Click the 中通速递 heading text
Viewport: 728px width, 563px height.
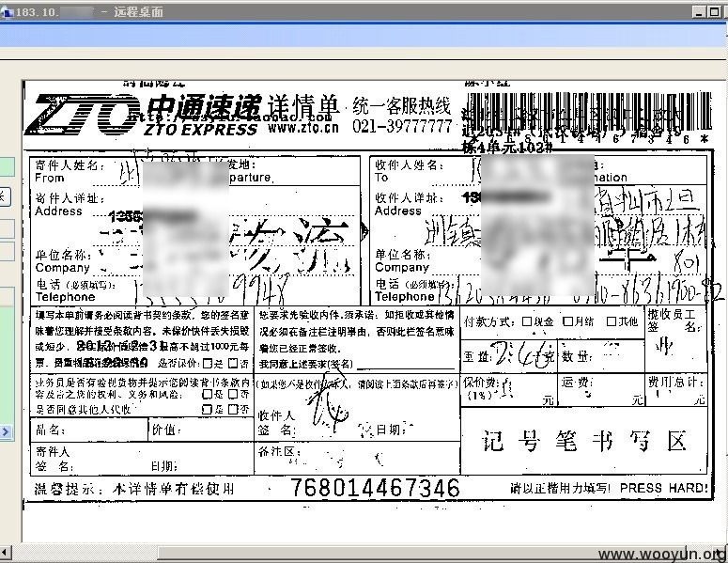204,107
